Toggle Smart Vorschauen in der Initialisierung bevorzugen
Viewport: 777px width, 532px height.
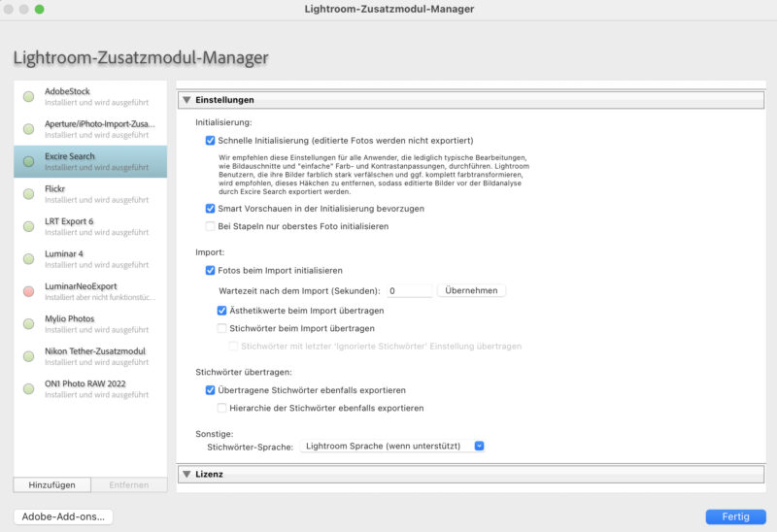pyautogui.click(x=210, y=209)
